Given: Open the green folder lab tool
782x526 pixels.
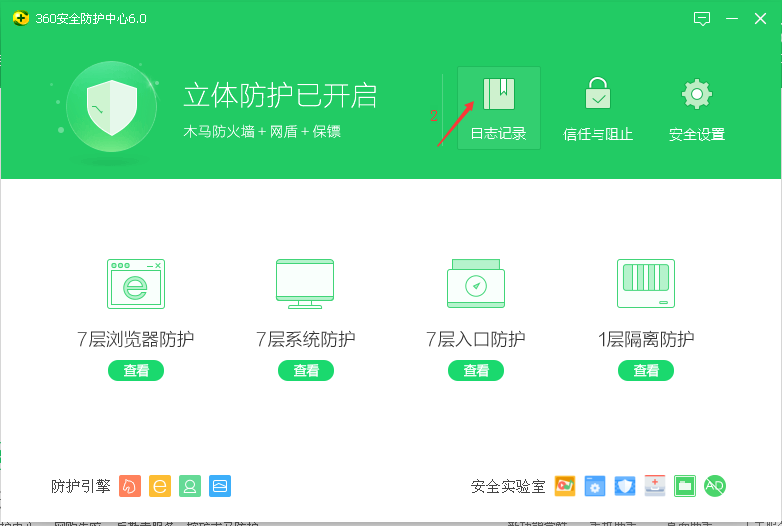Looking at the screenshot, I should pos(684,486).
